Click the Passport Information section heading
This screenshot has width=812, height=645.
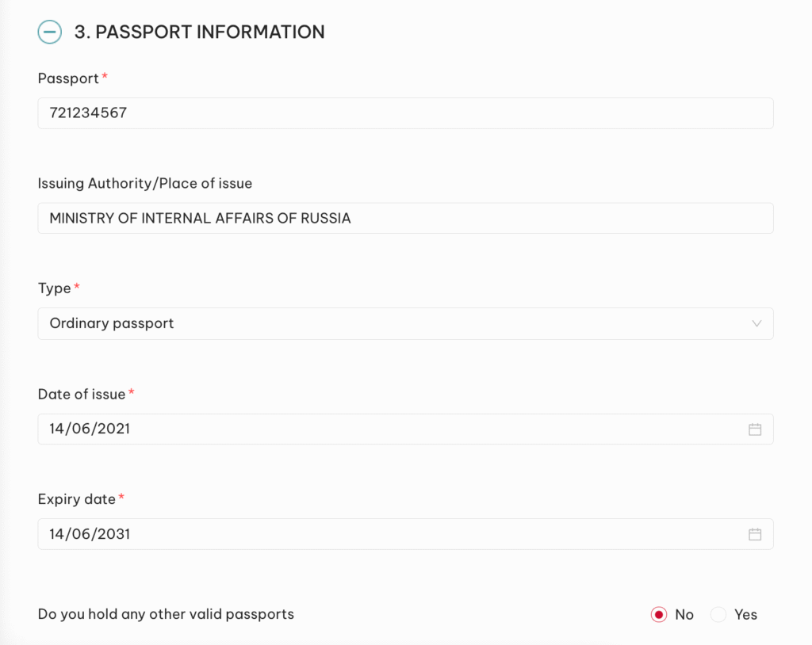[198, 32]
